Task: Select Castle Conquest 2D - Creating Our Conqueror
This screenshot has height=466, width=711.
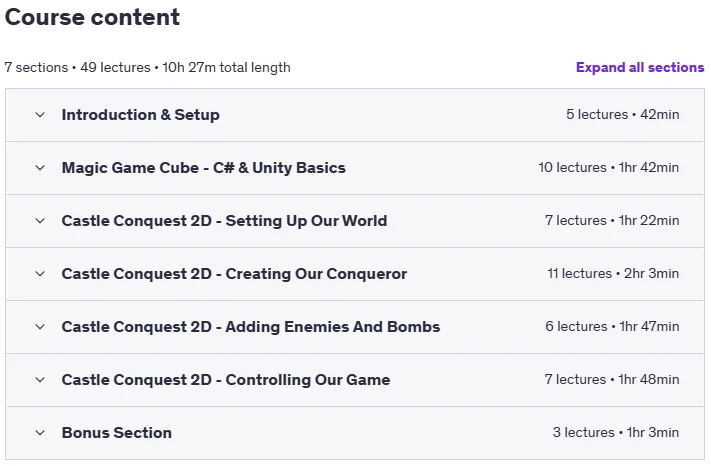Action: tap(234, 274)
